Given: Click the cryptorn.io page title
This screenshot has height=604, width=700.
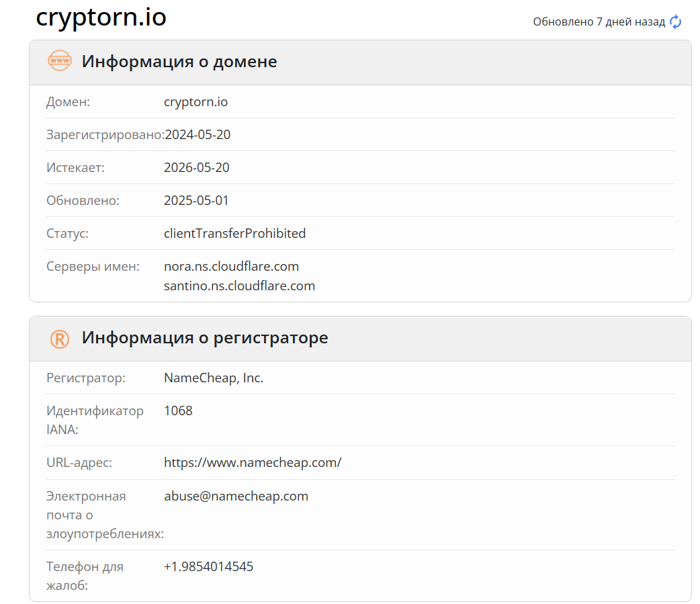Looking at the screenshot, I should tap(101, 17).
